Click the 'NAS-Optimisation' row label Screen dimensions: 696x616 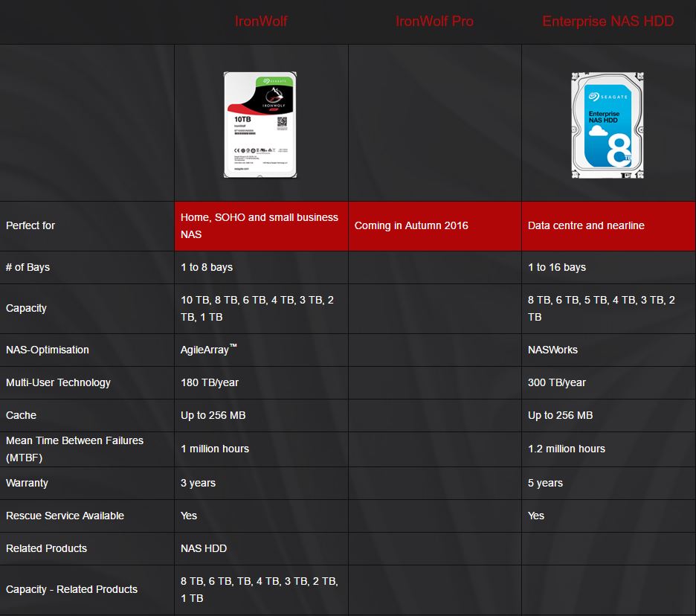click(48, 350)
